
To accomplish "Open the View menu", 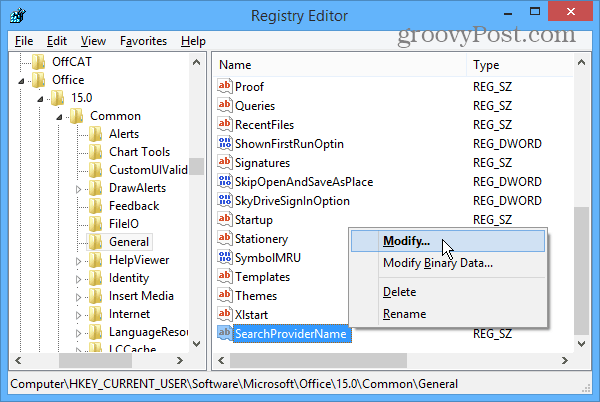I will coord(93,41).
